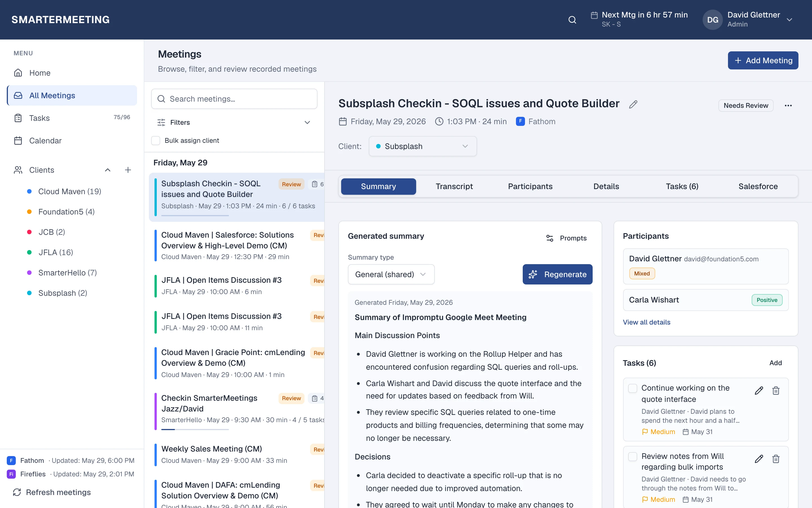
Task: Click the Foundation5 orange color dot
Action: pyautogui.click(x=29, y=212)
